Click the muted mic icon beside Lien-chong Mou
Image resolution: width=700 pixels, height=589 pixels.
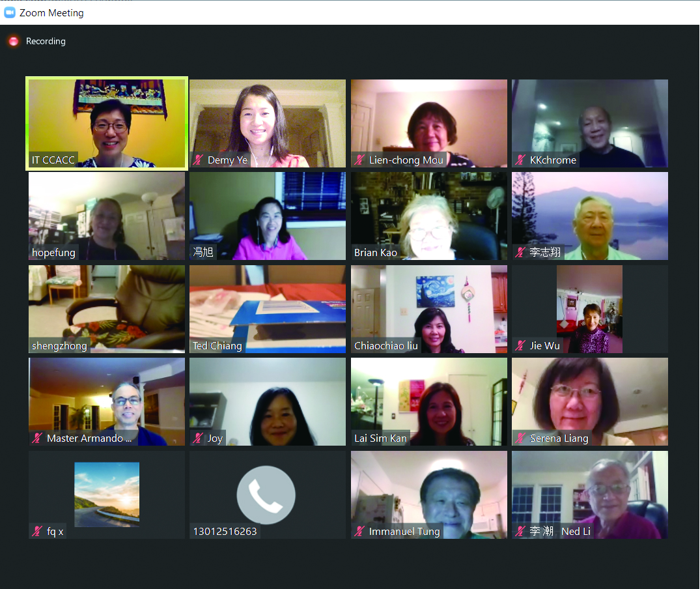pos(359,160)
